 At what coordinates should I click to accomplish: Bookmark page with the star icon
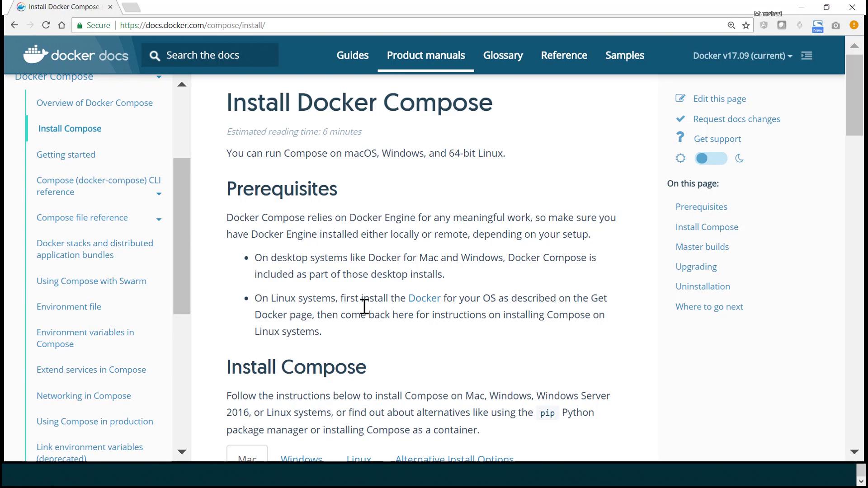pyautogui.click(x=746, y=25)
